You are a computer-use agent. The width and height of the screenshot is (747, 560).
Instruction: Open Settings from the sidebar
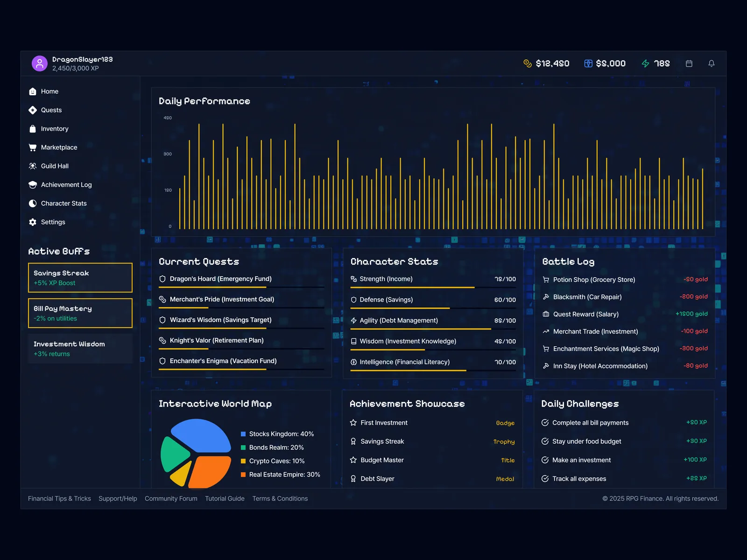pos(53,222)
